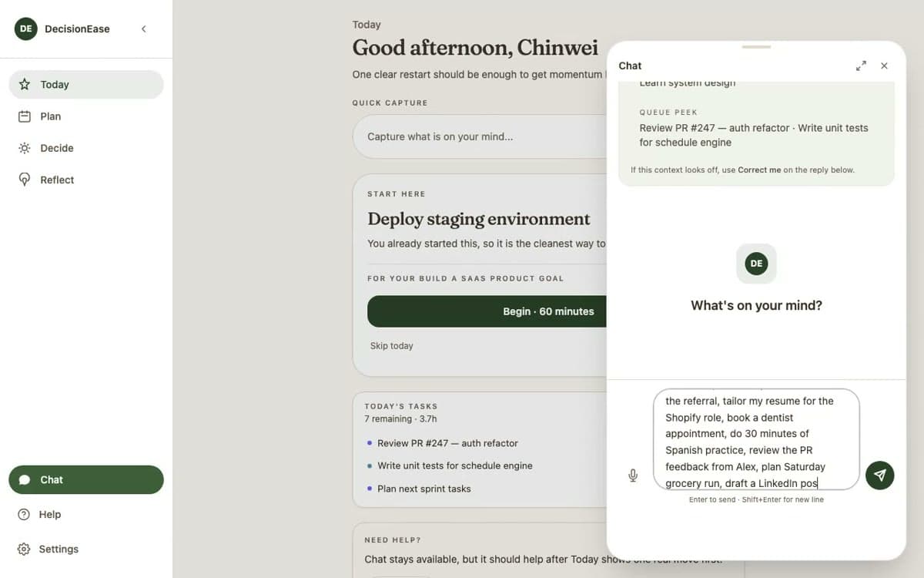Open Decide with the sun icon
This screenshot has width=924, height=578.
pos(25,148)
